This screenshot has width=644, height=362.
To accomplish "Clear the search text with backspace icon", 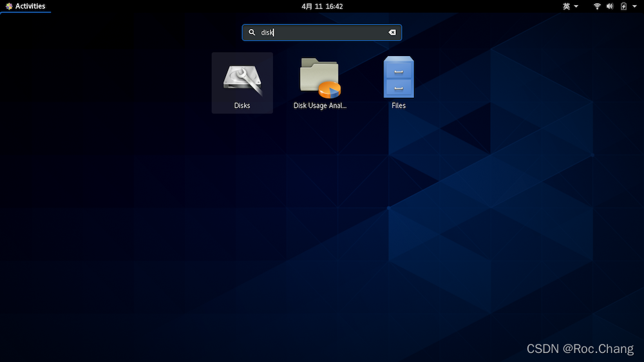I will click(x=392, y=32).
